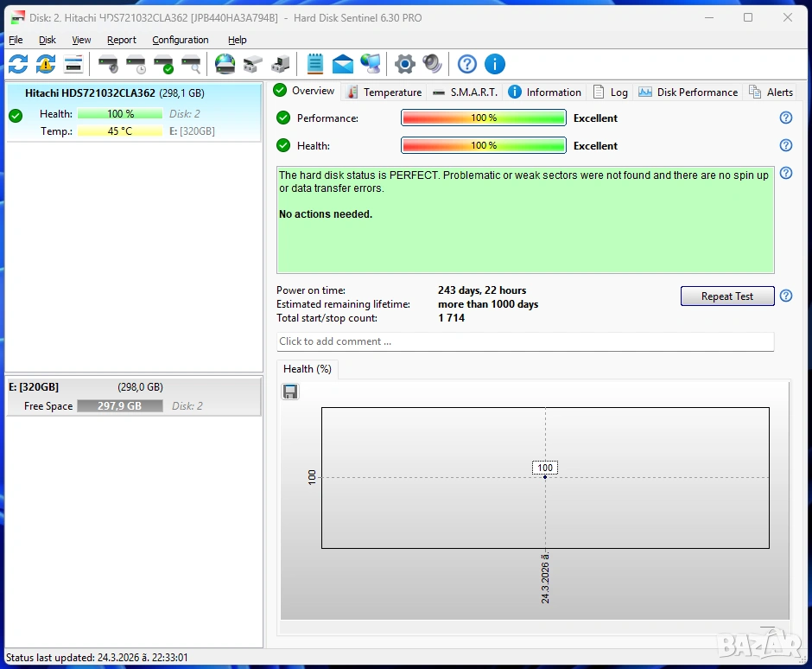Viewport: 812px width, 669px height.
Task: Open settings via the gear toolbar icon
Action: click(404, 64)
